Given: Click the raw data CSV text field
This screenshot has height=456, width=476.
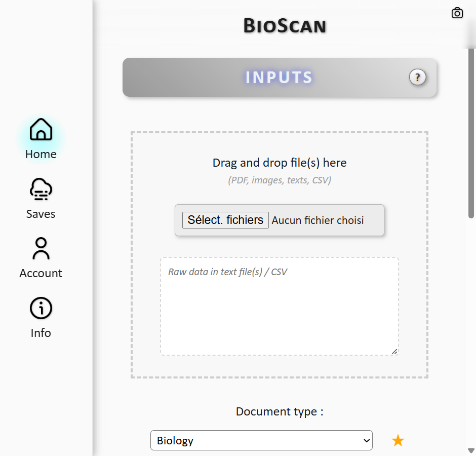Looking at the screenshot, I should tap(280, 304).
